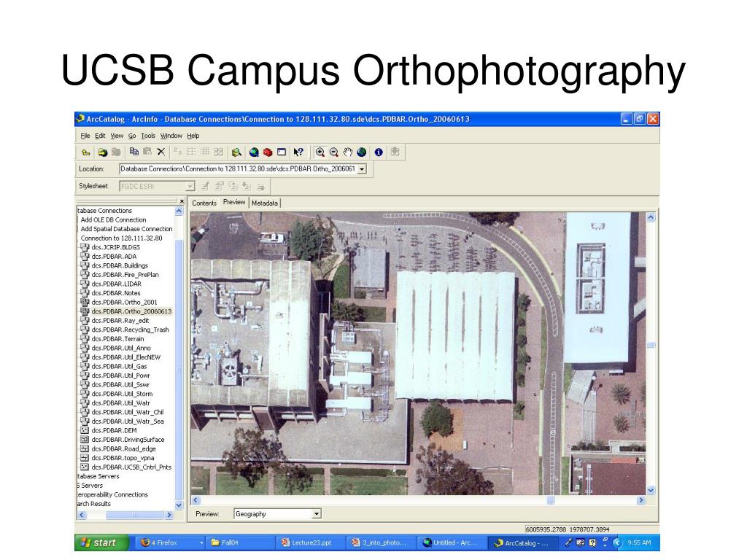Launch ArcMap from the toolbar globe icon
The height and width of the screenshot is (560, 747).
click(x=254, y=152)
